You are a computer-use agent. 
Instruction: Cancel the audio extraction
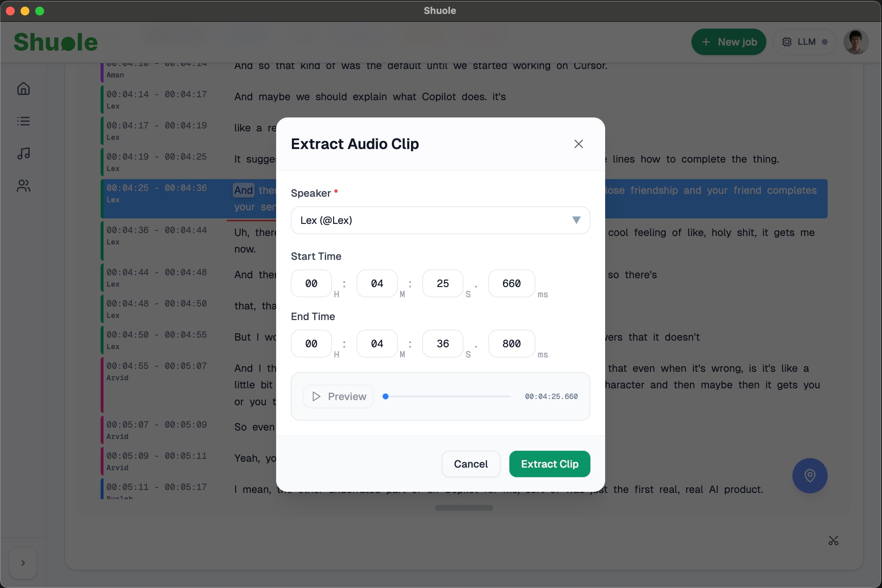point(471,464)
